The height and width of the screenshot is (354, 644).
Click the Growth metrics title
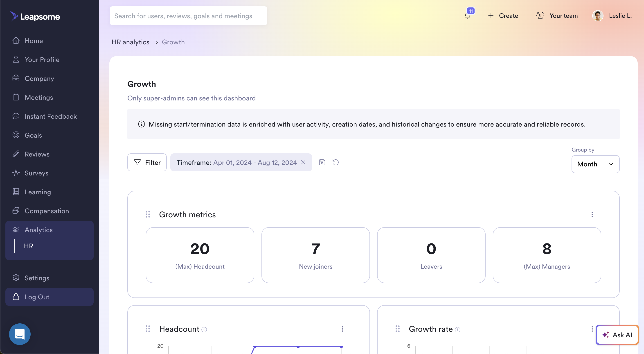[187, 214]
